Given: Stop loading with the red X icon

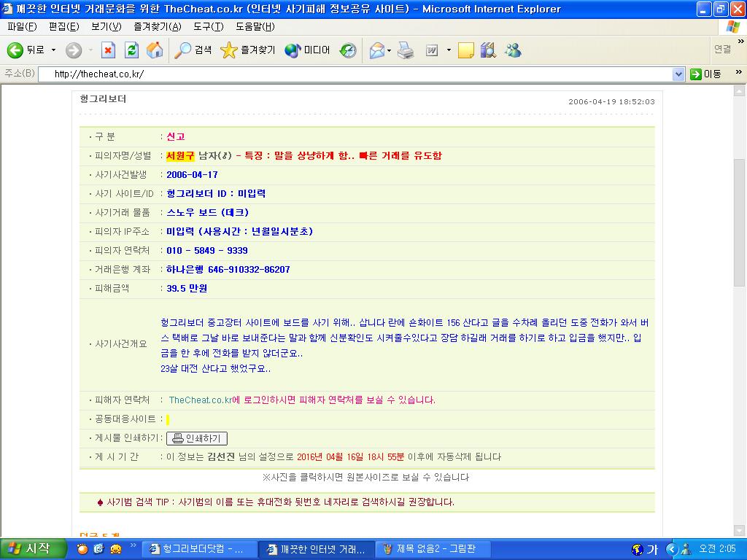Looking at the screenshot, I should [108, 50].
